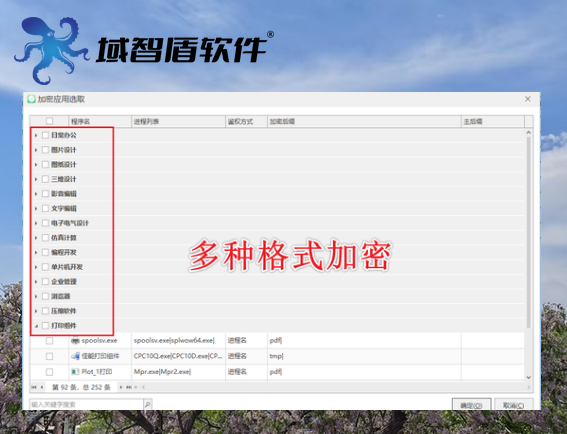Screen dimensions: 567x434
Task: Confirm with the 确定(O) button
Action: click(x=472, y=405)
